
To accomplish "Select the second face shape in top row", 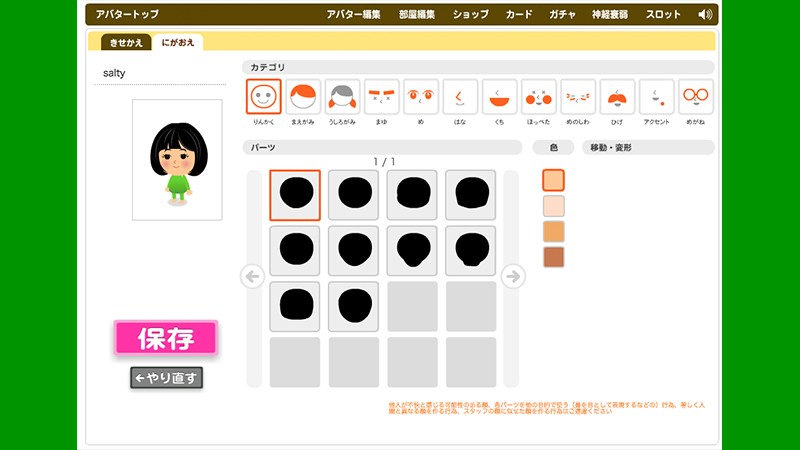I will [x=354, y=195].
